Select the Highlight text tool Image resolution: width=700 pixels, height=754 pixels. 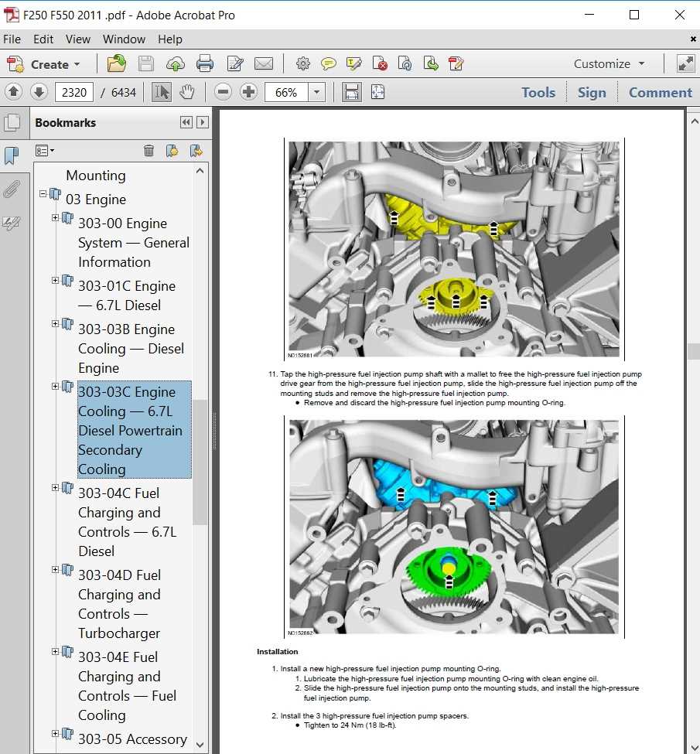[354, 63]
